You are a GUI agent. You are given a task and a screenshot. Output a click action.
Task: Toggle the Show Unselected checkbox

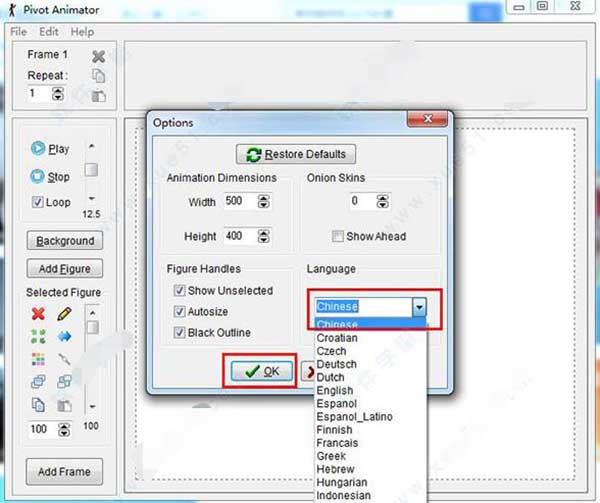click(x=179, y=290)
